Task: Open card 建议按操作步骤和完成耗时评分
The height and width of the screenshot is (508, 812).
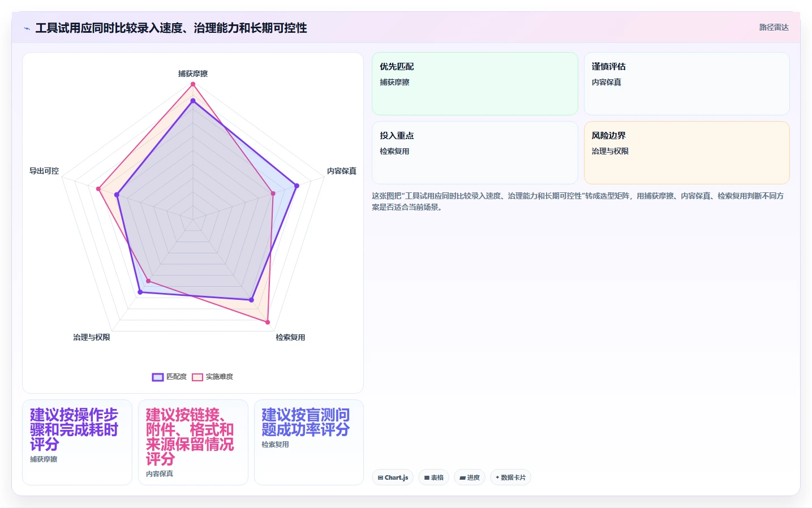Action: tap(77, 442)
